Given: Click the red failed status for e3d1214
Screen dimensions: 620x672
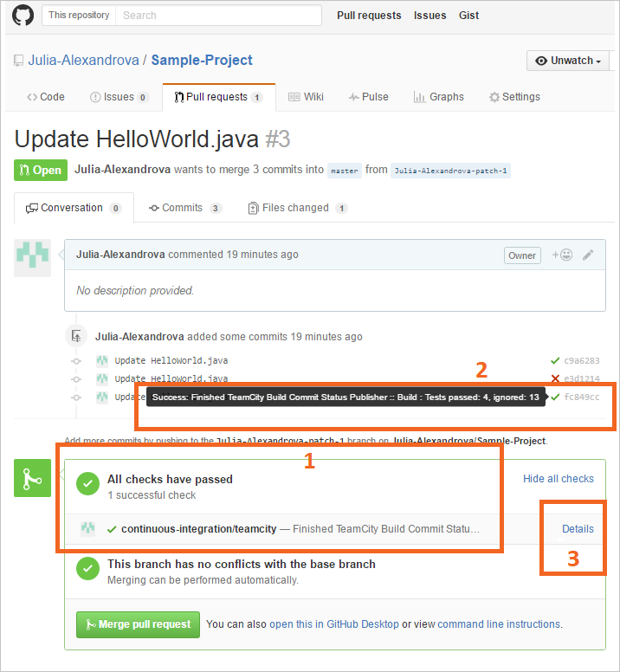Looking at the screenshot, I should (x=555, y=378).
